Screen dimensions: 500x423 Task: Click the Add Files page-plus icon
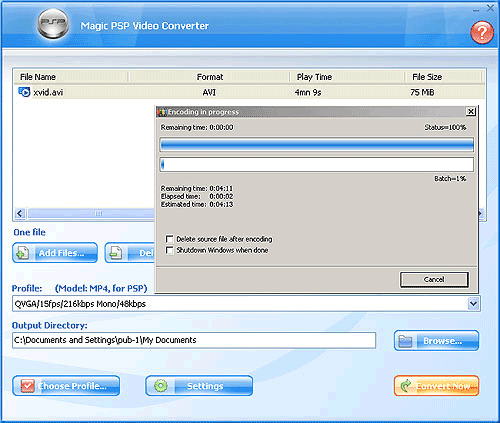(x=23, y=253)
